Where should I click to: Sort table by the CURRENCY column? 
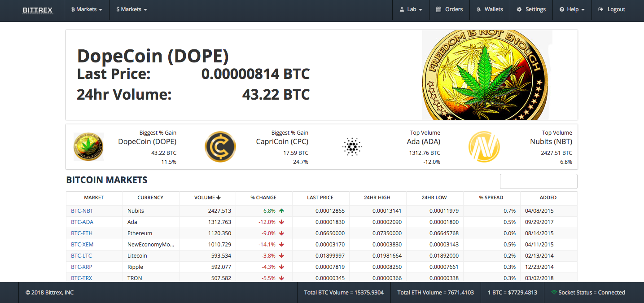[150, 198]
